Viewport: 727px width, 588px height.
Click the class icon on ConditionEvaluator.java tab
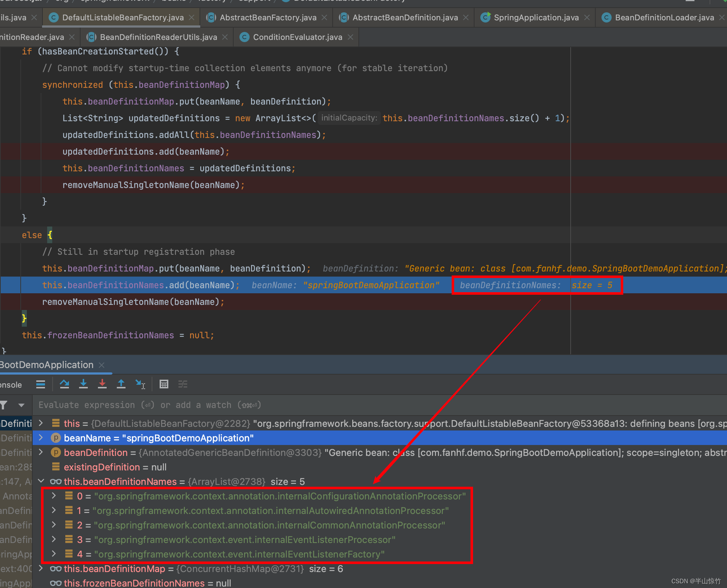point(245,37)
